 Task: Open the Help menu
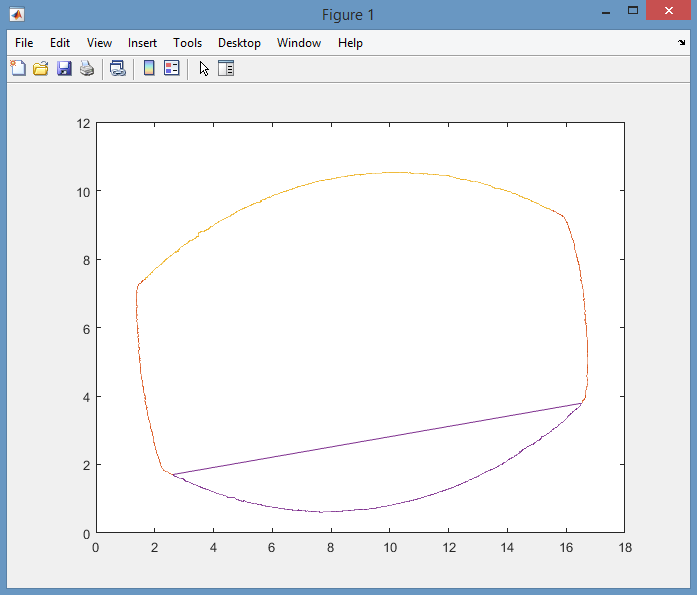pos(350,43)
